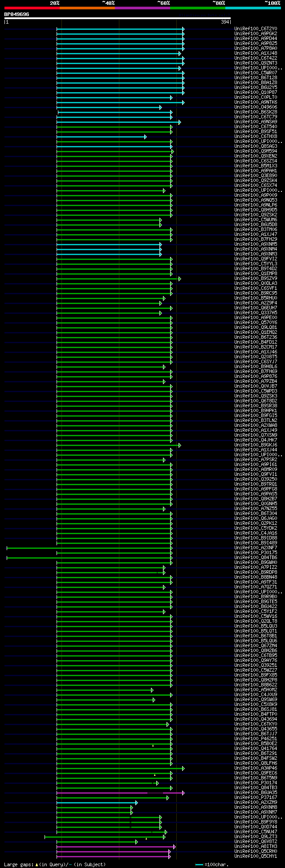Select the UniRef100_O49606 label
This screenshot has width=285, height=868.
(256, 107)
